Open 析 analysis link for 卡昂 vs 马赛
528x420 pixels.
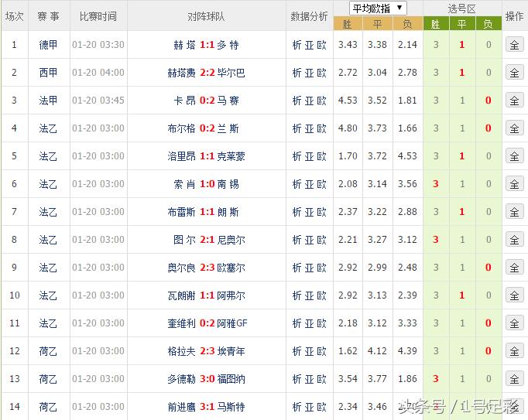click(x=297, y=101)
